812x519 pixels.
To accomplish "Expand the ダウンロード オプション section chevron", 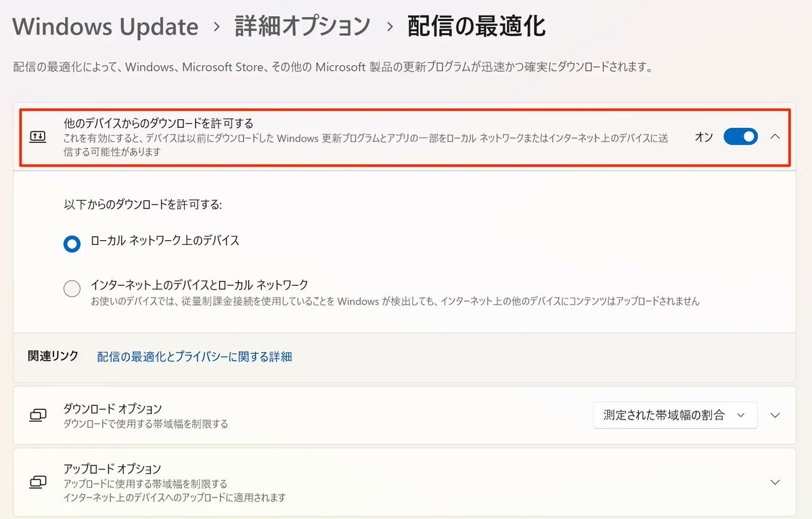I will (775, 415).
